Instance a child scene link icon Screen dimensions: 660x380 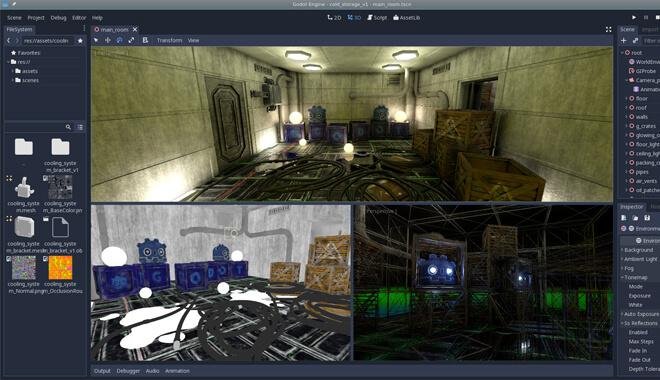coord(636,40)
